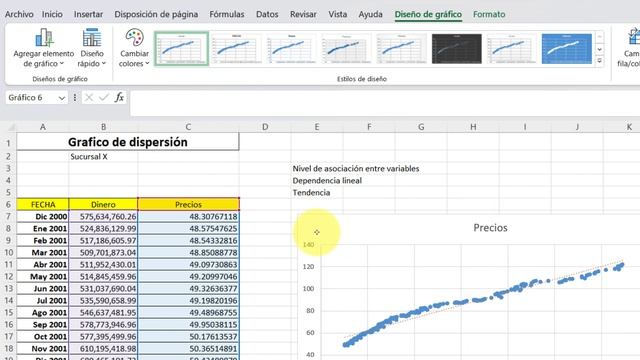Image resolution: width=640 pixels, height=360 pixels.
Task: Select the Dinero header cell
Action: tap(103, 204)
